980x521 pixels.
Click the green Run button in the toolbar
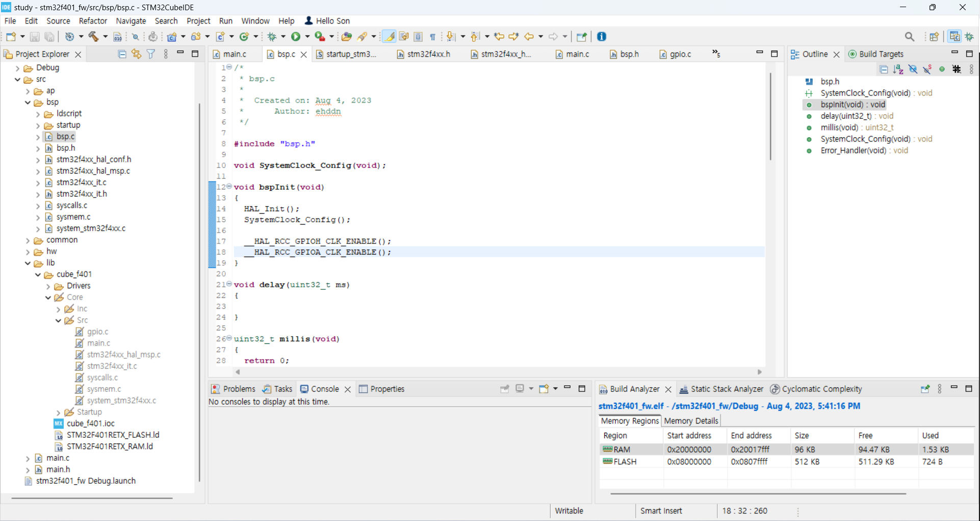coord(296,37)
